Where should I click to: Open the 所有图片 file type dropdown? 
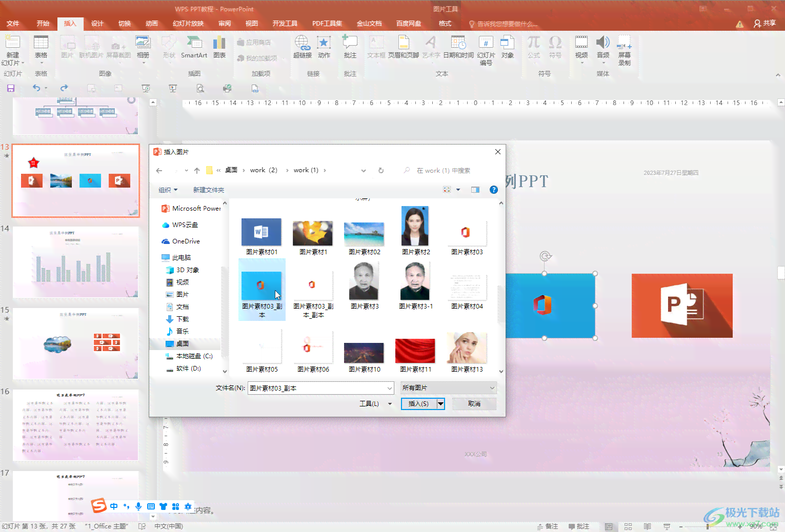(449, 388)
